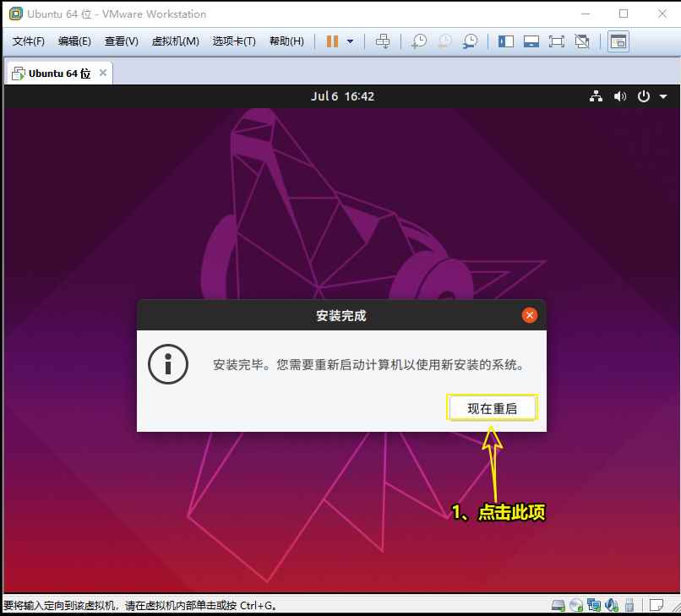Screen dimensions: 681x616
Task: Open the snapshot manager wrench-clock icon
Action: point(470,41)
